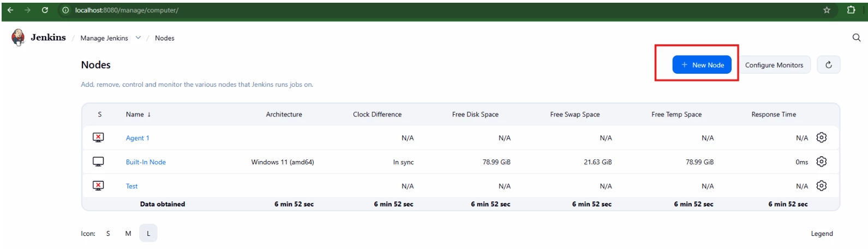This screenshot has width=868, height=249.
Task: Click the S status column header
Action: click(x=99, y=114)
